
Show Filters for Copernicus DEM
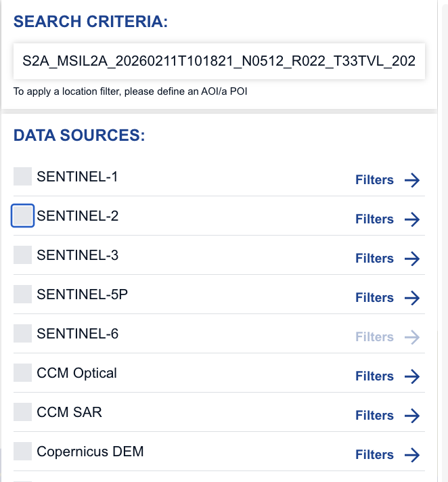pos(374,455)
